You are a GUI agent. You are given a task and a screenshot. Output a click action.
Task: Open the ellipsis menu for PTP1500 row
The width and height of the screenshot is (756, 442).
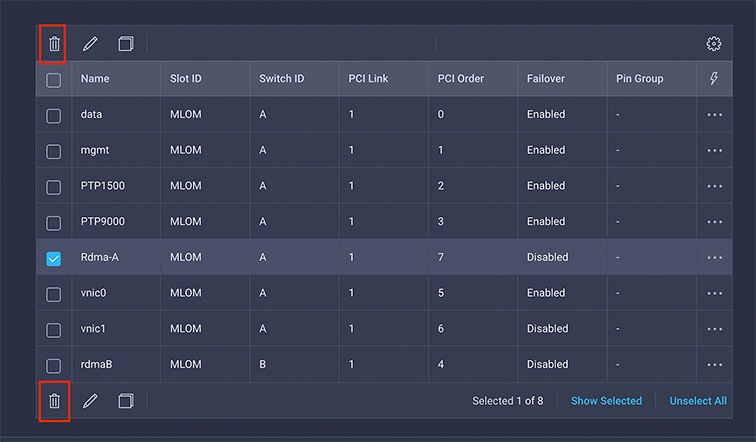click(715, 186)
